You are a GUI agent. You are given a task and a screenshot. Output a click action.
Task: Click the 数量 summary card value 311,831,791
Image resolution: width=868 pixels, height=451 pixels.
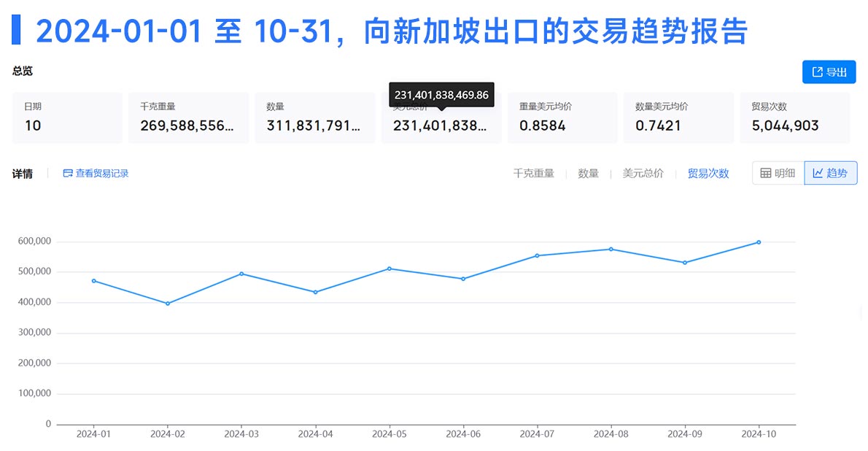click(x=314, y=126)
